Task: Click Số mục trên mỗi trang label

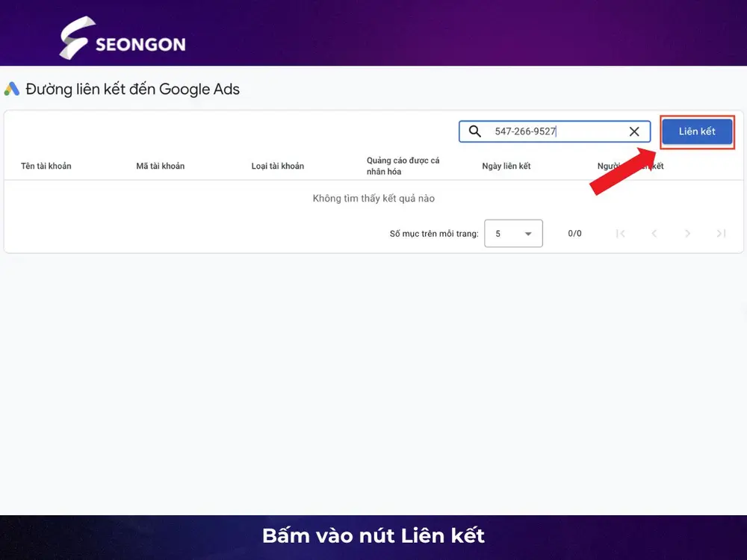Action: [434, 234]
